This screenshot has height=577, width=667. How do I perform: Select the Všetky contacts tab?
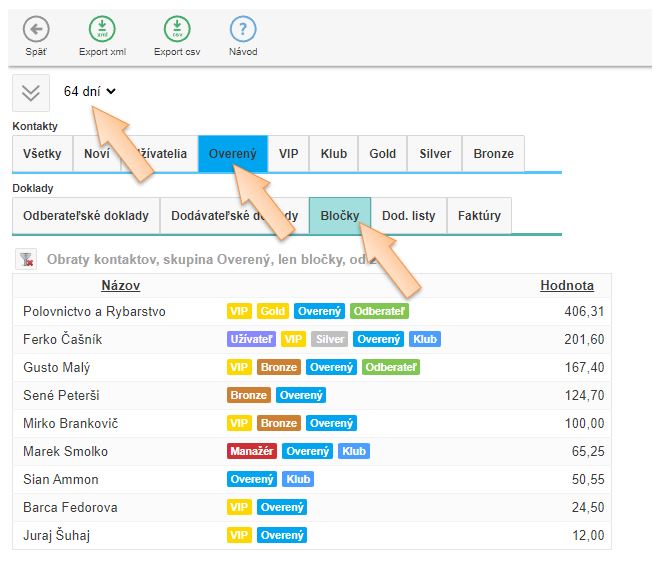coord(42,154)
